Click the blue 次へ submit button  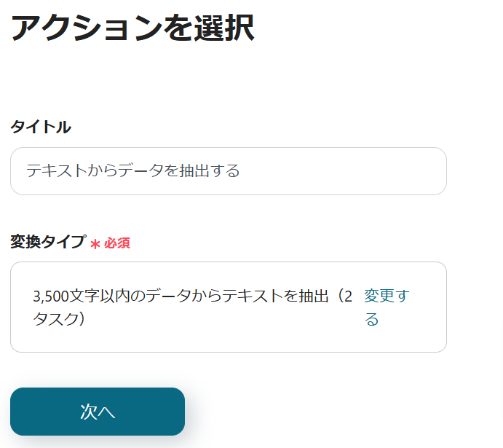pyautogui.click(x=98, y=412)
